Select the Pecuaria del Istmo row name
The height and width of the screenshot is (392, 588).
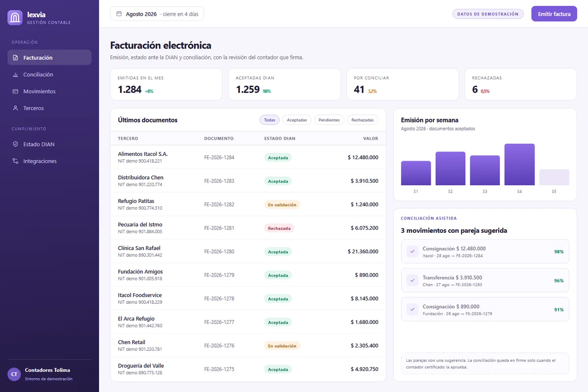click(140, 224)
